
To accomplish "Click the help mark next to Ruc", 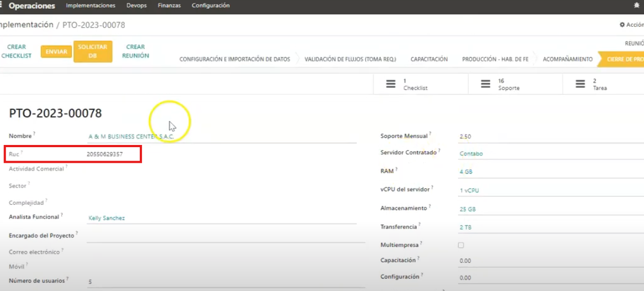I will 22,152.
